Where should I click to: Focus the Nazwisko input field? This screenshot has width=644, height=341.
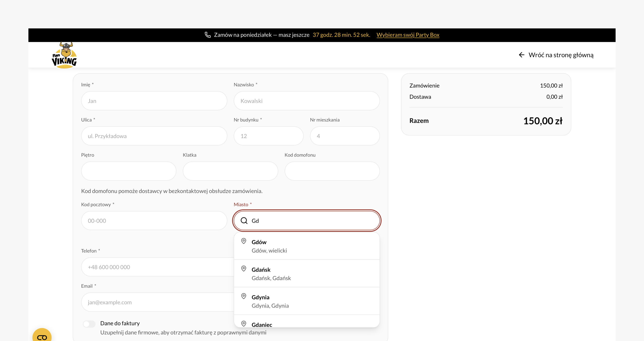307,101
